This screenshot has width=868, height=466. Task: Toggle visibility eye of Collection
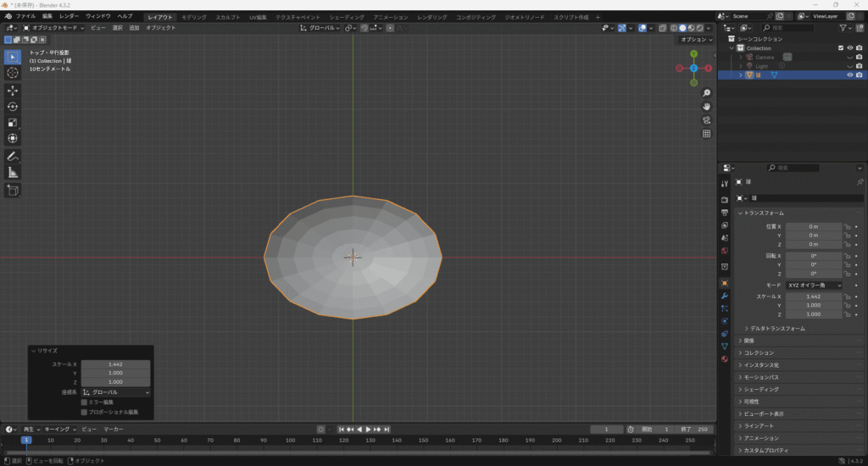[x=849, y=48]
